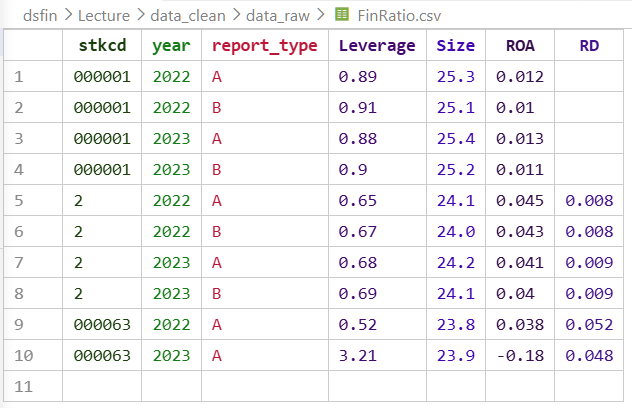Click the Leverage cell showing 3.21
Viewport: 632px width, 408px height.
(357, 356)
